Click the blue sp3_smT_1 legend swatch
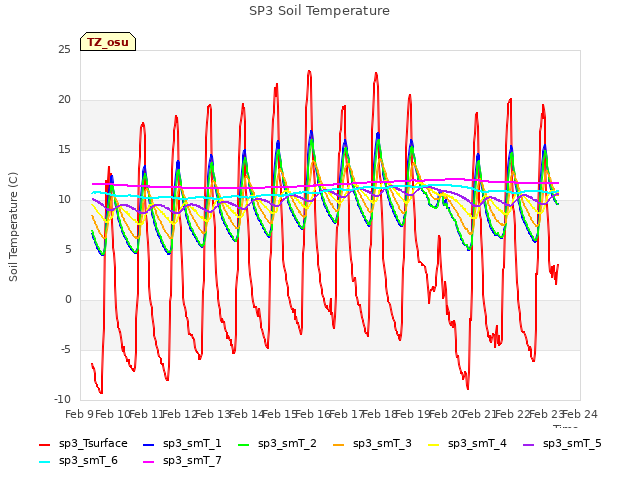The image size is (640, 480). click(x=149, y=445)
